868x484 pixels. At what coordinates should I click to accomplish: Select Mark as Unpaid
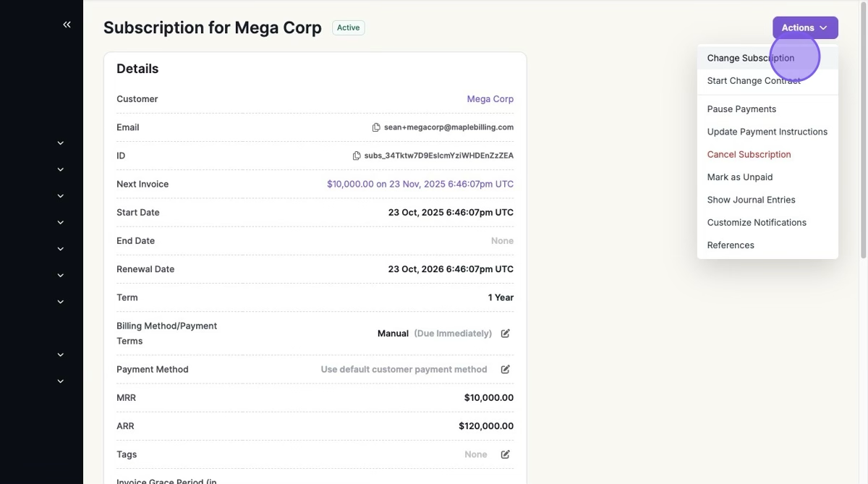click(x=739, y=177)
